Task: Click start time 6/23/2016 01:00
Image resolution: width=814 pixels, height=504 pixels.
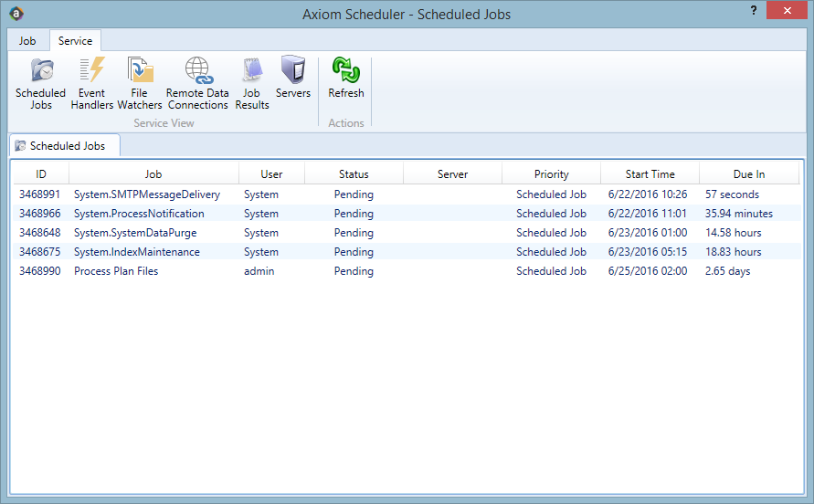Action: 648,233
